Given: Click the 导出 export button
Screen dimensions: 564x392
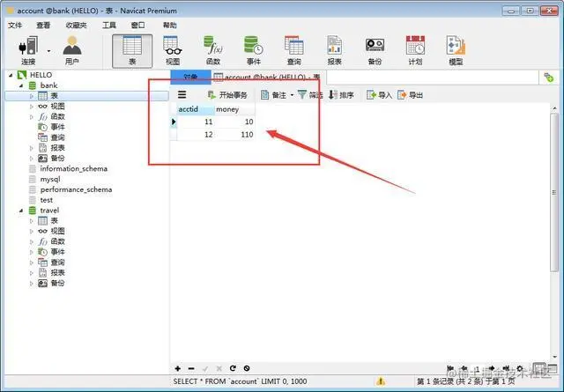Looking at the screenshot, I should [x=411, y=95].
